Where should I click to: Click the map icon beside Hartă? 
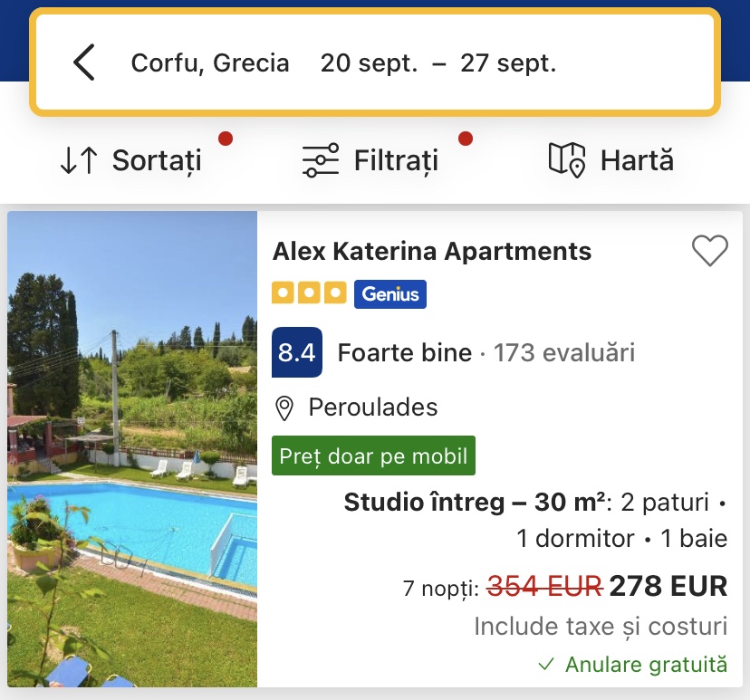pos(568,161)
